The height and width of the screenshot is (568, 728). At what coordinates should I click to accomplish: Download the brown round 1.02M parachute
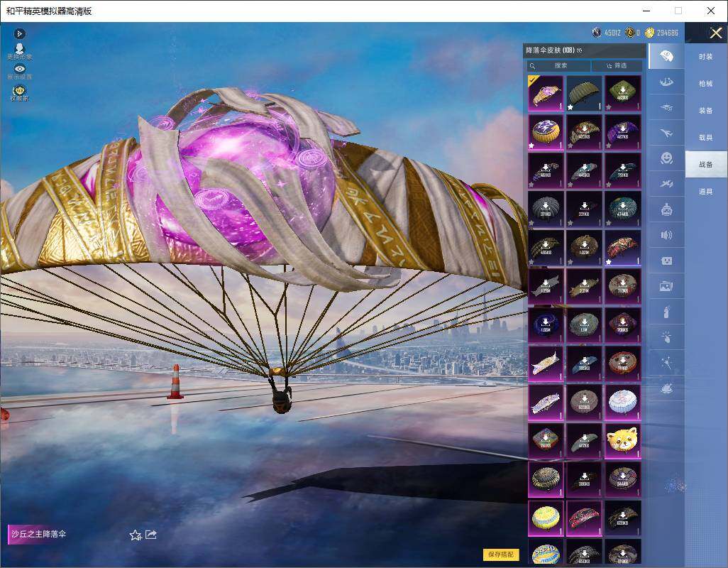pyautogui.click(x=584, y=248)
